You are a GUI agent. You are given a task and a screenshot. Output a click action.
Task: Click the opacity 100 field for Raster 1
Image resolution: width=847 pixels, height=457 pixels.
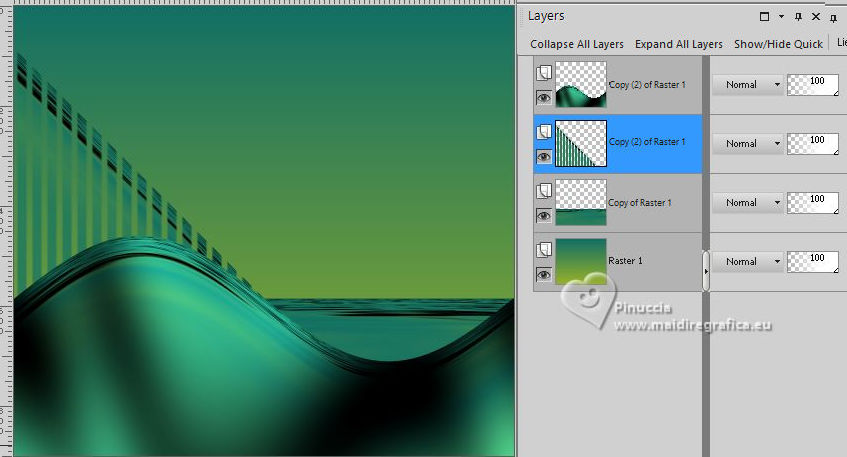[x=813, y=262]
